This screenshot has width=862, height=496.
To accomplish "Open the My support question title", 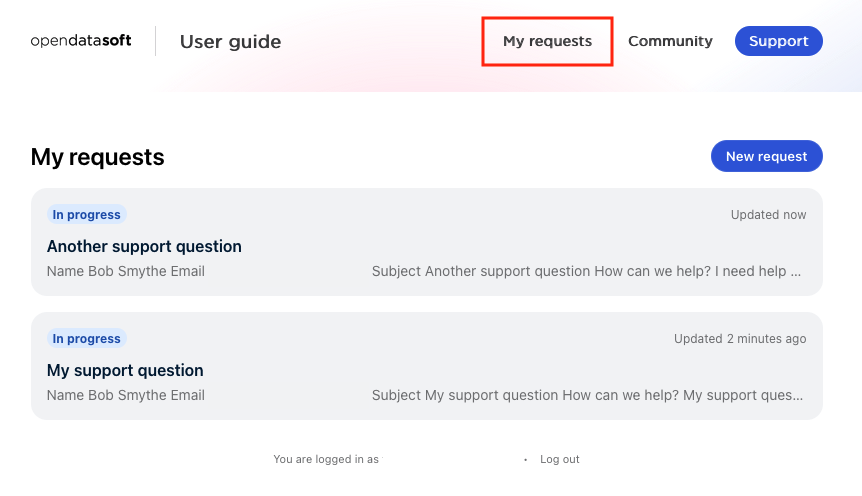I will 125,370.
